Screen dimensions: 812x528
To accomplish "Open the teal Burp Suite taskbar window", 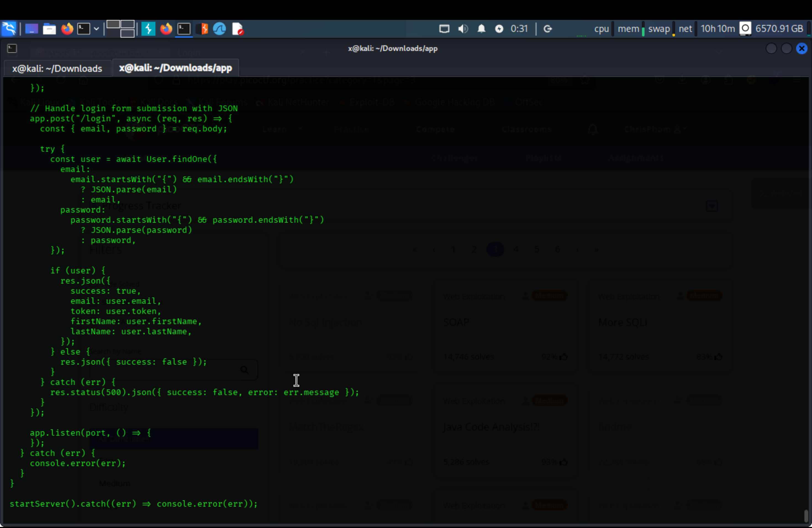I will coord(148,29).
